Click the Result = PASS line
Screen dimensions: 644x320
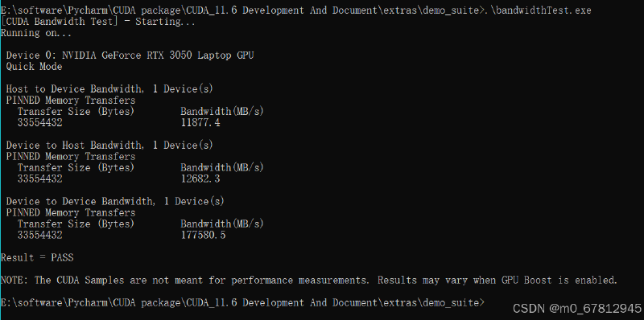coord(37,257)
